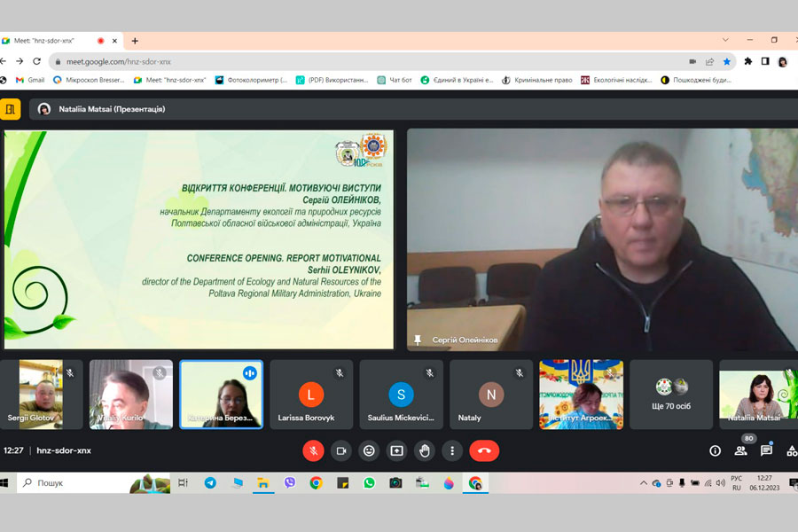Open WhatsApp from taskbar

[369, 482]
